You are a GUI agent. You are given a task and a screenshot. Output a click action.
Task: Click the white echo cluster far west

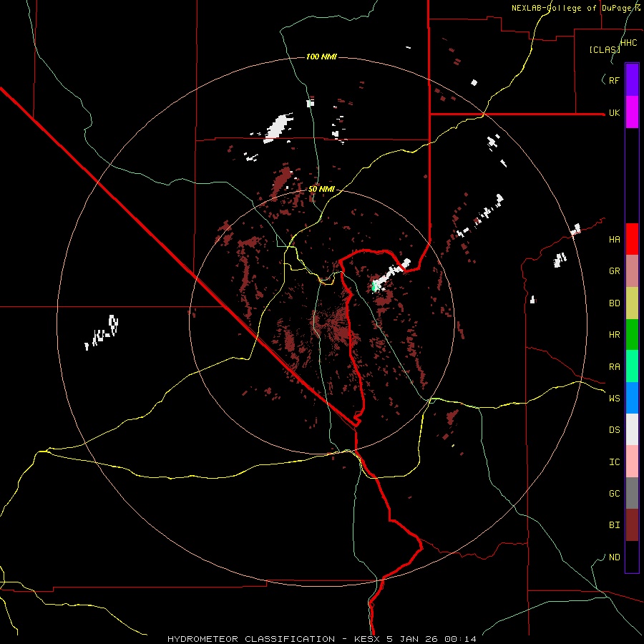[102, 332]
